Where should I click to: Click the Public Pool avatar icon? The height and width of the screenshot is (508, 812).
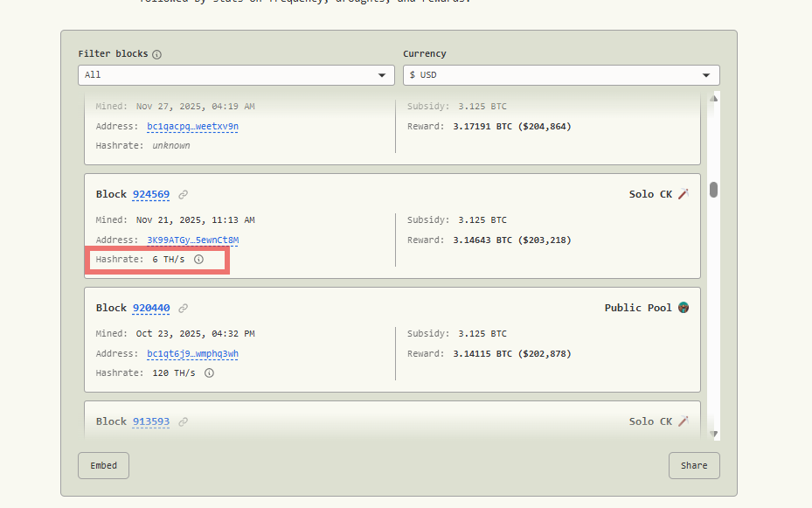(684, 308)
